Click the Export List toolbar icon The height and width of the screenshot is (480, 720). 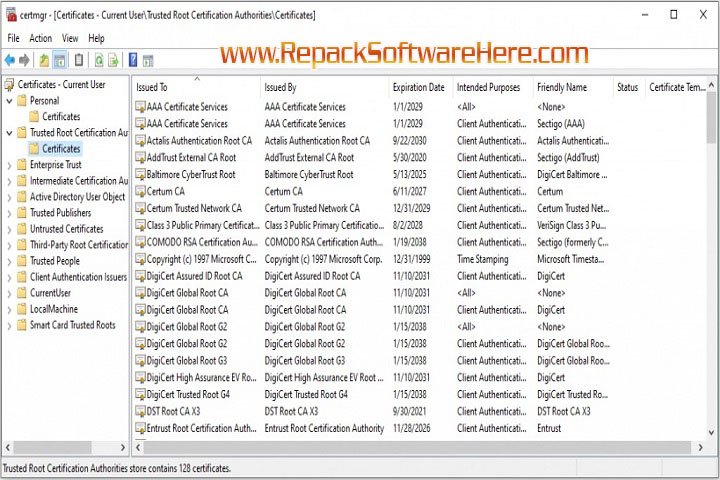[x=113, y=60]
